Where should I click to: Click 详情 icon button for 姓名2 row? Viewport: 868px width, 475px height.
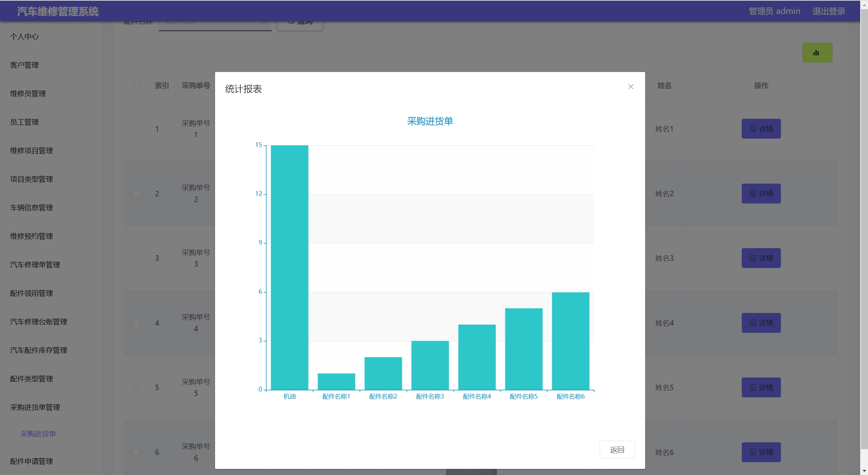pyautogui.click(x=761, y=194)
